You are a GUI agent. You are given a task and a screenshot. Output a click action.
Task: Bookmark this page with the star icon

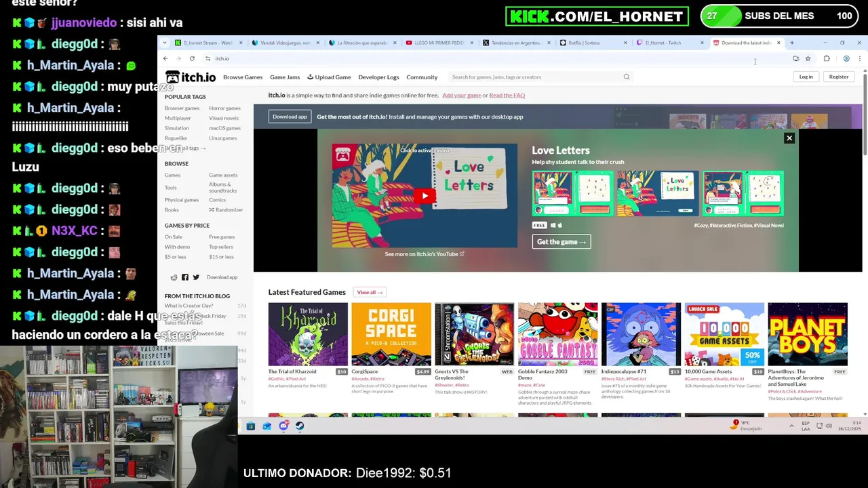click(808, 59)
